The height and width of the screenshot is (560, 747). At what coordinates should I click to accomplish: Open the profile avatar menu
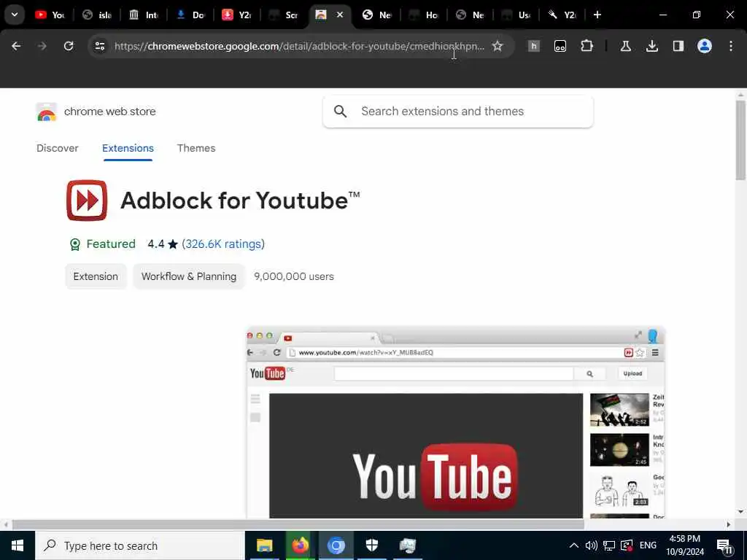click(x=705, y=46)
